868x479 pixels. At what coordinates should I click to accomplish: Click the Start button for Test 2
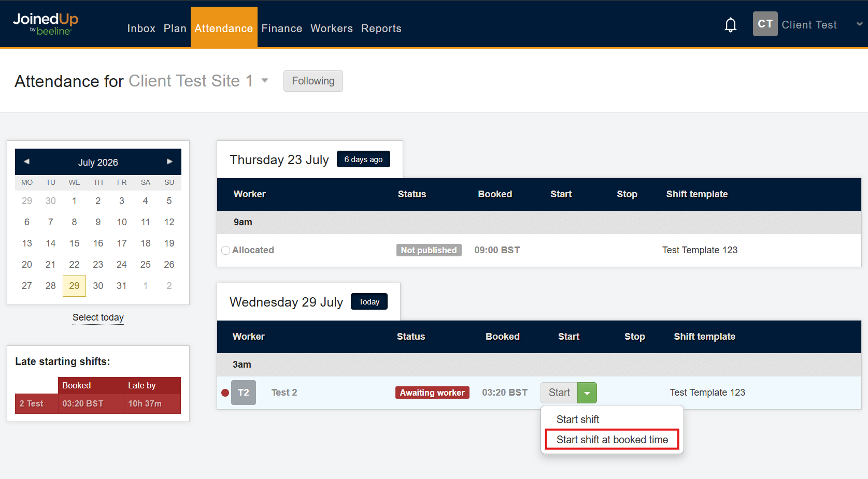tap(559, 393)
